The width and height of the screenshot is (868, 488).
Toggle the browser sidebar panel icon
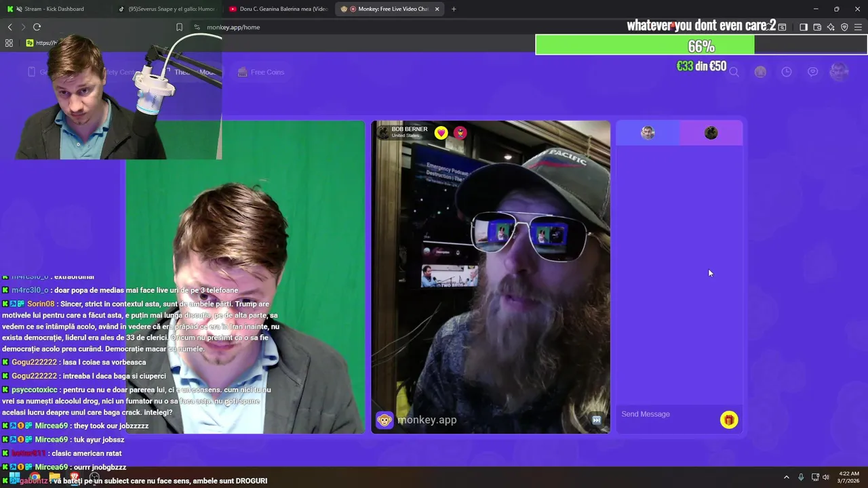804,27
